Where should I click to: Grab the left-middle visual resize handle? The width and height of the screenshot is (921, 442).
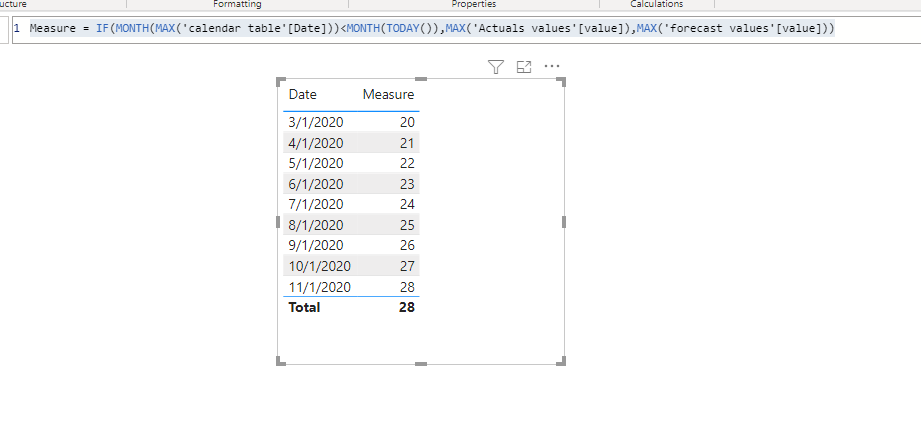tap(278, 221)
